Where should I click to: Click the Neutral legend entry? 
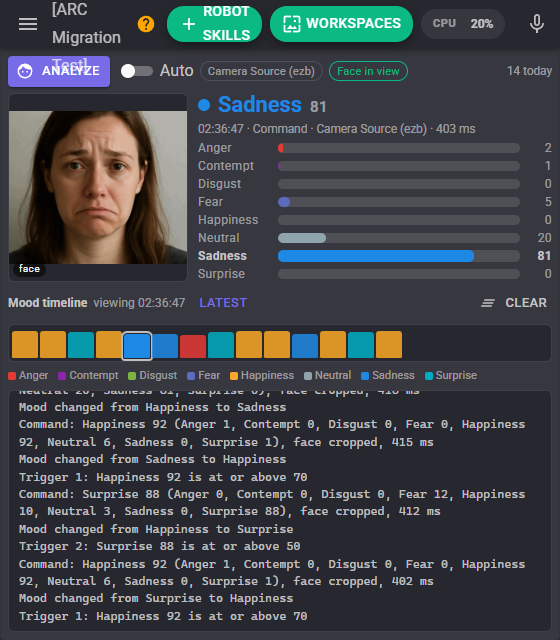tap(328, 376)
